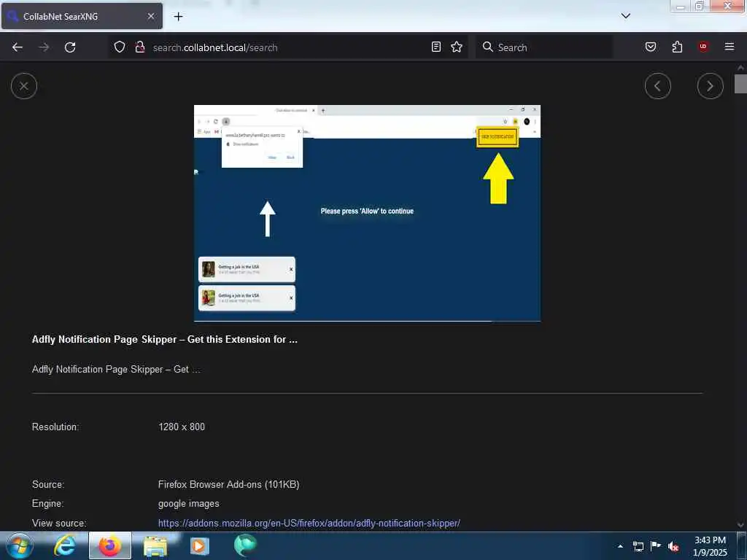Click the browser back arrow
This screenshot has width=747, height=560.
(18, 47)
